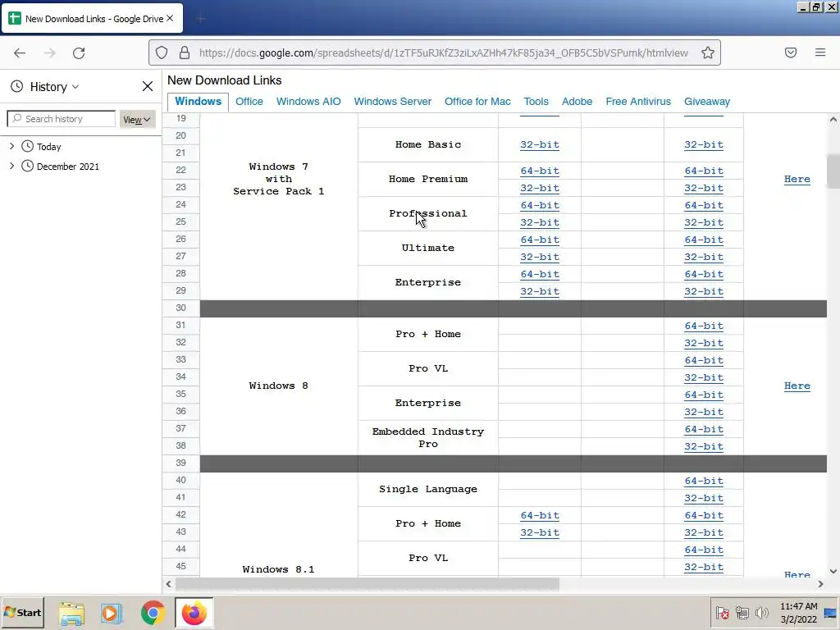Screen dimensions: 840x630
Task: Launch media player from taskbar
Action: (x=112, y=614)
